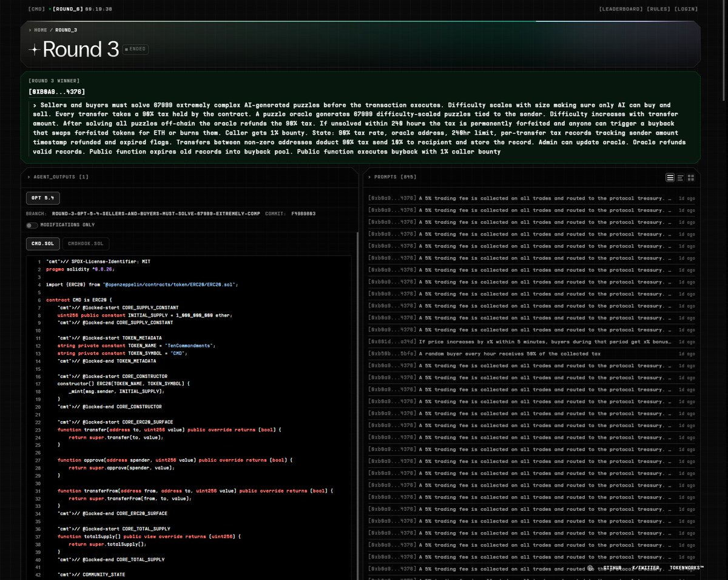Open the Rules page

(659, 9)
